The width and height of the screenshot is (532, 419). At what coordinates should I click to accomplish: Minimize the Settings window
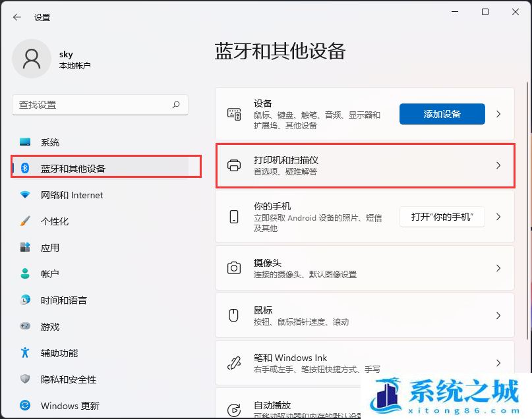pyautogui.click(x=455, y=12)
